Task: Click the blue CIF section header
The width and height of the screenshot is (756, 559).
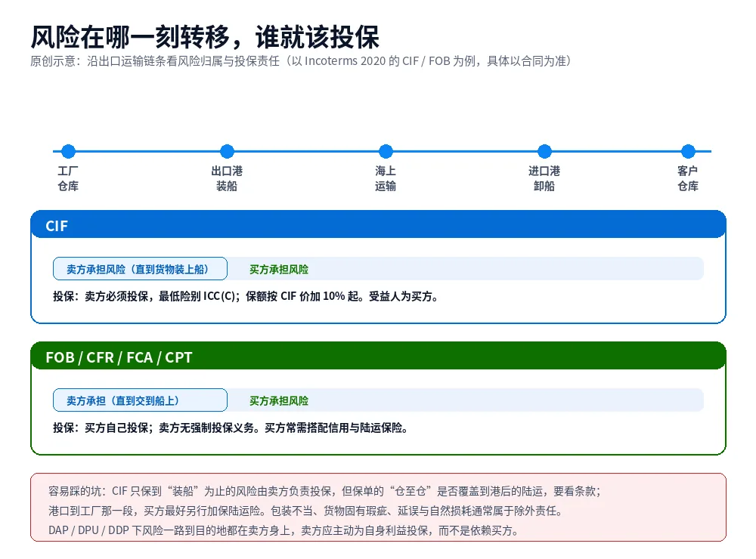Action: point(378,224)
